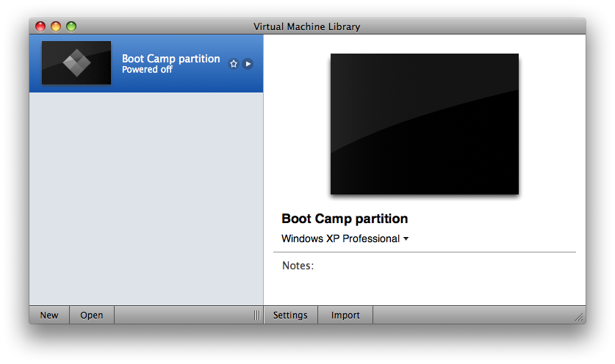615x364 pixels.
Task: Click the Open button in bottom bar
Action: tap(92, 315)
